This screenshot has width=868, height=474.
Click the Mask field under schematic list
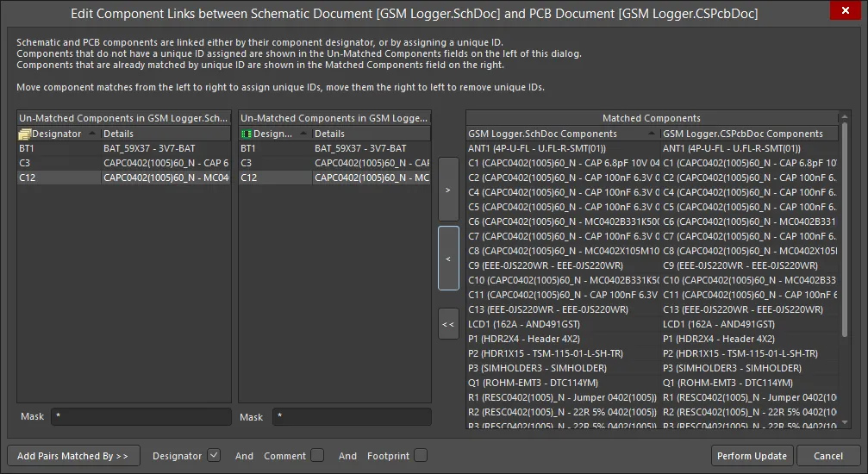tap(141, 417)
